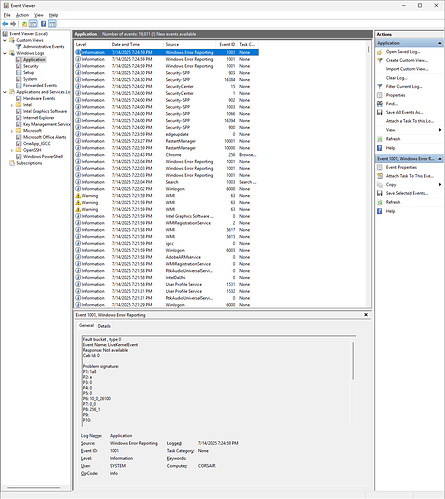Collapse the Application section in Actions pane
Viewport: 445px width, 499px height.
click(440, 43)
